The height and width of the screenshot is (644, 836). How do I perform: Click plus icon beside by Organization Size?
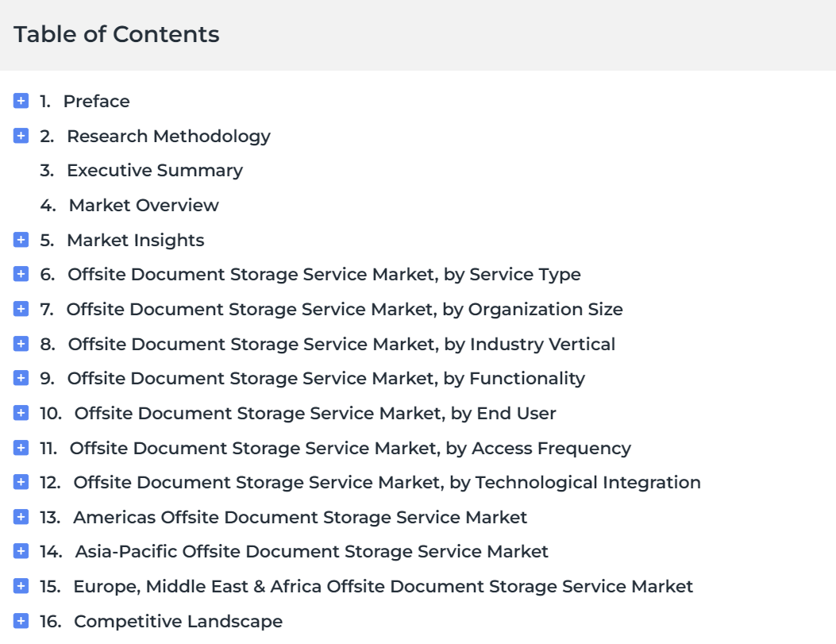[x=21, y=309]
